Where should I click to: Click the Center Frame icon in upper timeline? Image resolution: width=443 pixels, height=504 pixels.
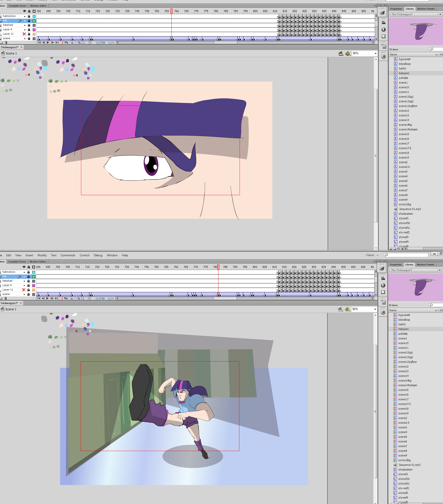[x=63, y=43]
